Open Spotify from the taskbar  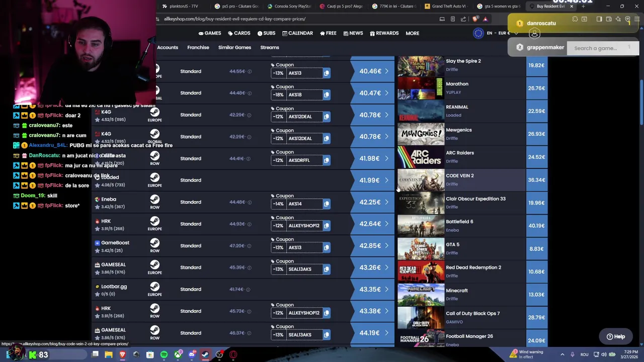coord(164,355)
